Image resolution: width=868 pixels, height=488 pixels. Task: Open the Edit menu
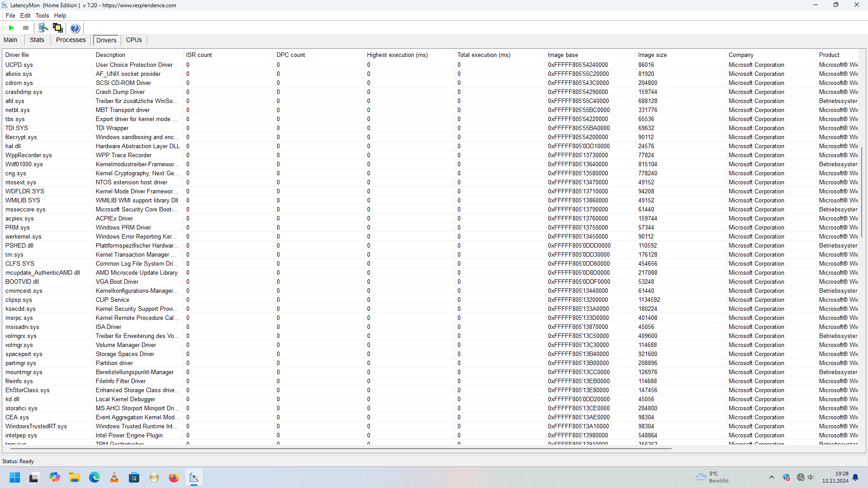pos(25,15)
